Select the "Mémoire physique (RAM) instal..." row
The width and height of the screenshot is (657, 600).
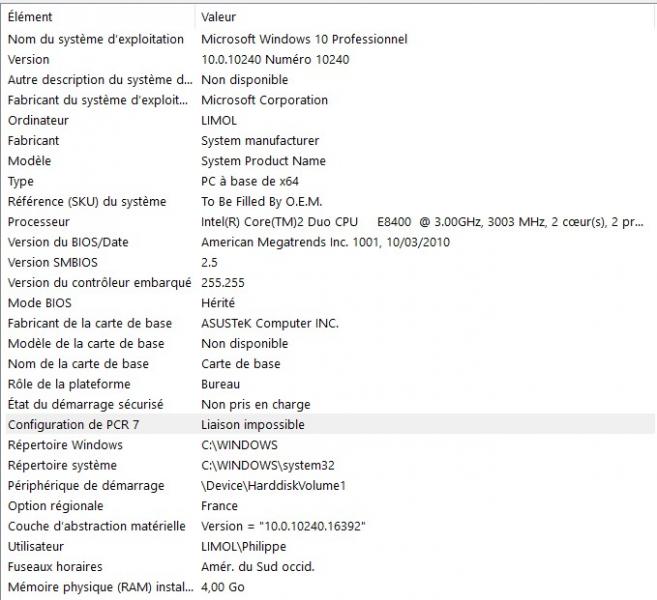click(330, 587)
